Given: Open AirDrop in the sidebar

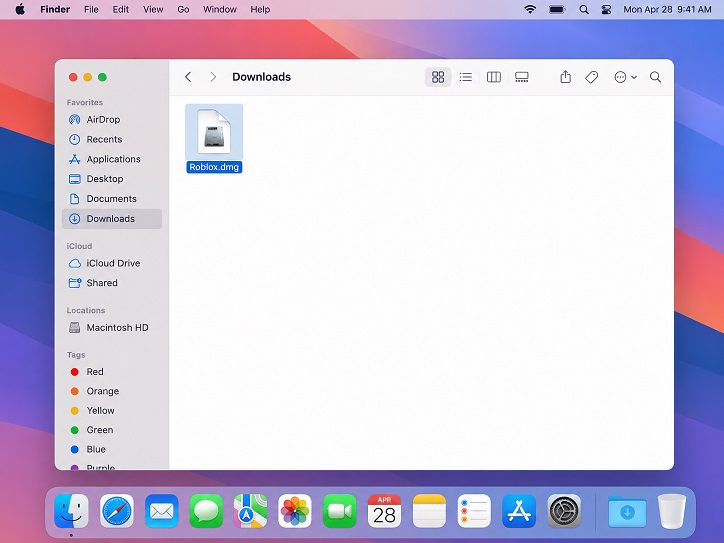Looking at the screenshot, I should pyautogui.click(x=112, y=120).
